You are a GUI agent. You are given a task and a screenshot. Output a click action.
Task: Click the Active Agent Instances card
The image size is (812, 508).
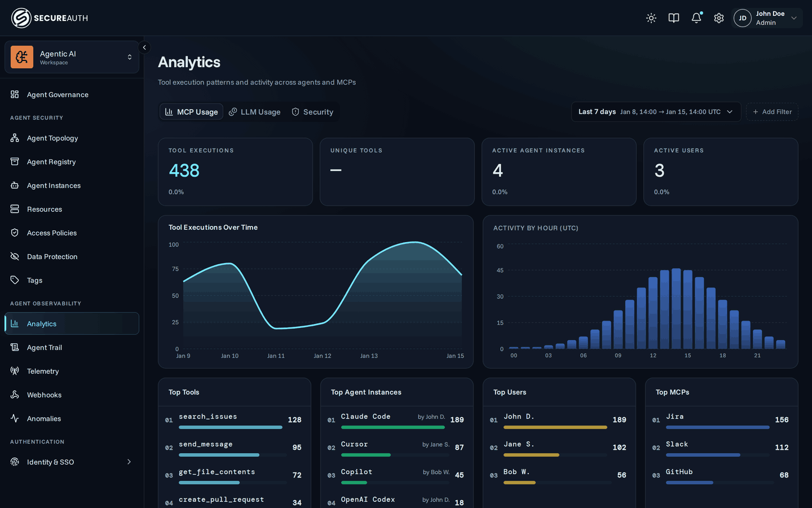[559, 172]
